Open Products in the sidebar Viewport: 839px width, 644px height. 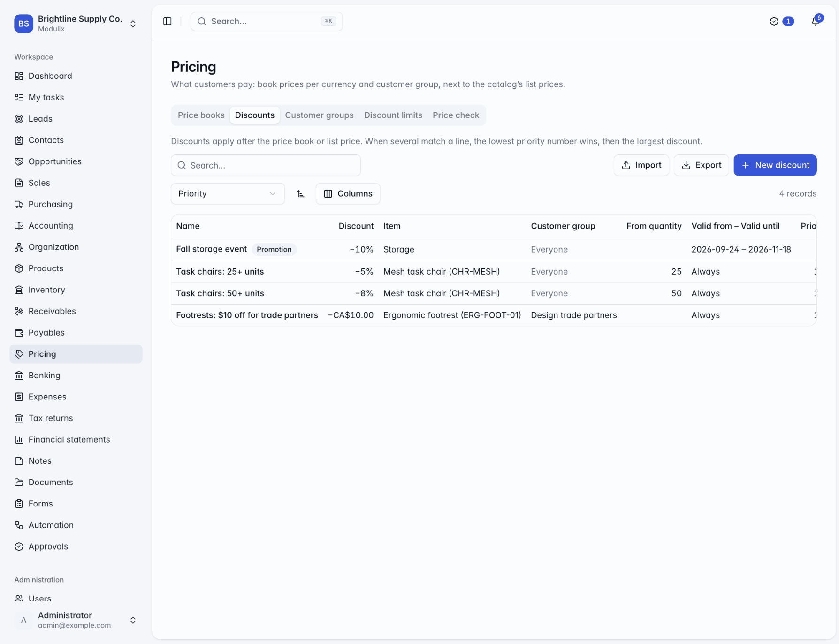[76, 268]
